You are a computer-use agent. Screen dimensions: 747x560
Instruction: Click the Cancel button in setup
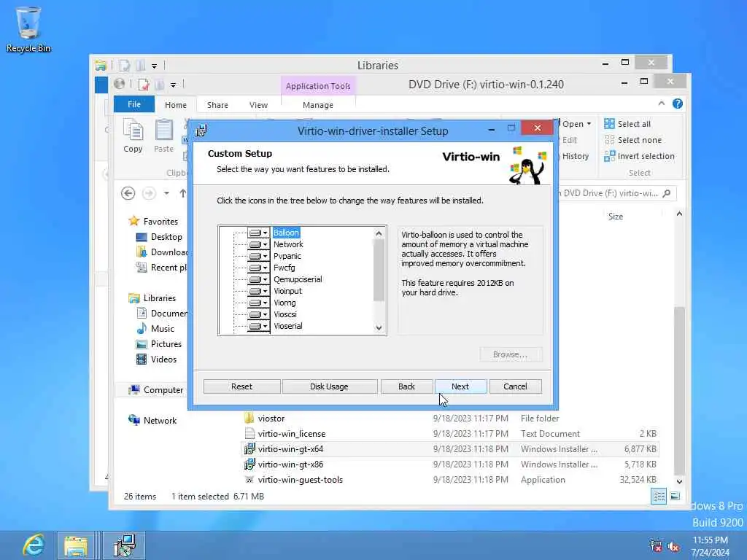(515, 386)
